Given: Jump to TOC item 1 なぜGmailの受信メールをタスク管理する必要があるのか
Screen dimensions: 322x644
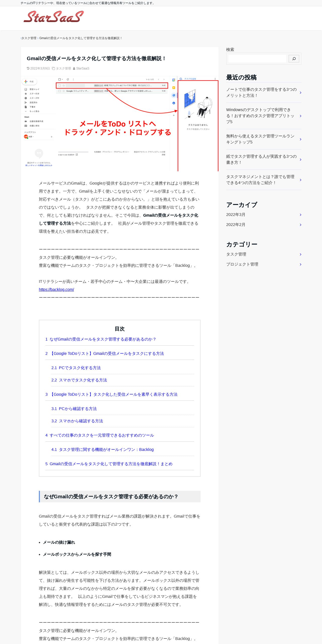Looking at the screenshot, I should coord(101,339).
